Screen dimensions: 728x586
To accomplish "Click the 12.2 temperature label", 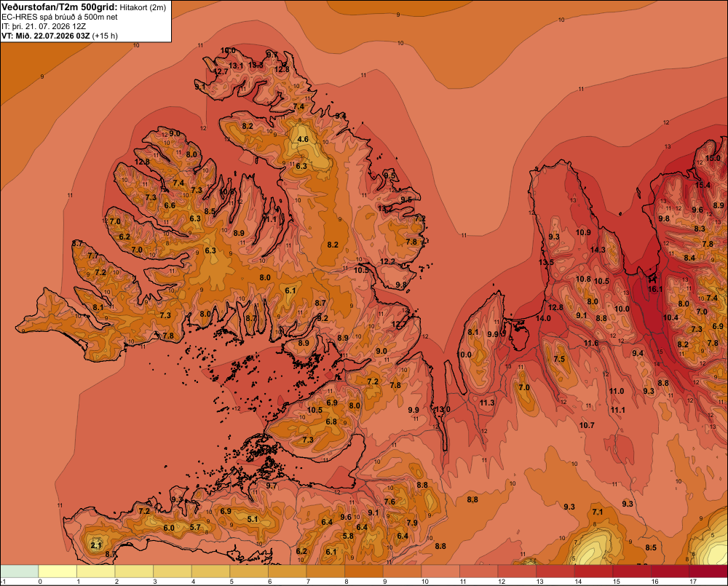I will (x=388, y=261).
